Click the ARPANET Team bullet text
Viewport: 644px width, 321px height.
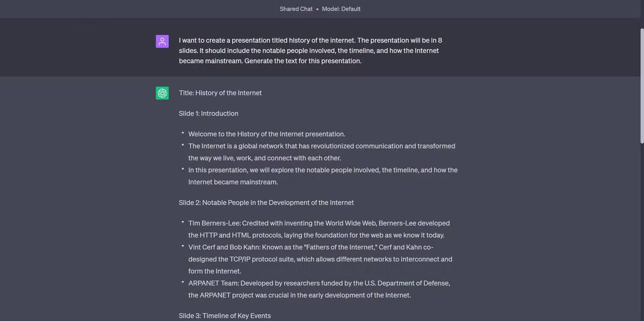tap(319, 289)
